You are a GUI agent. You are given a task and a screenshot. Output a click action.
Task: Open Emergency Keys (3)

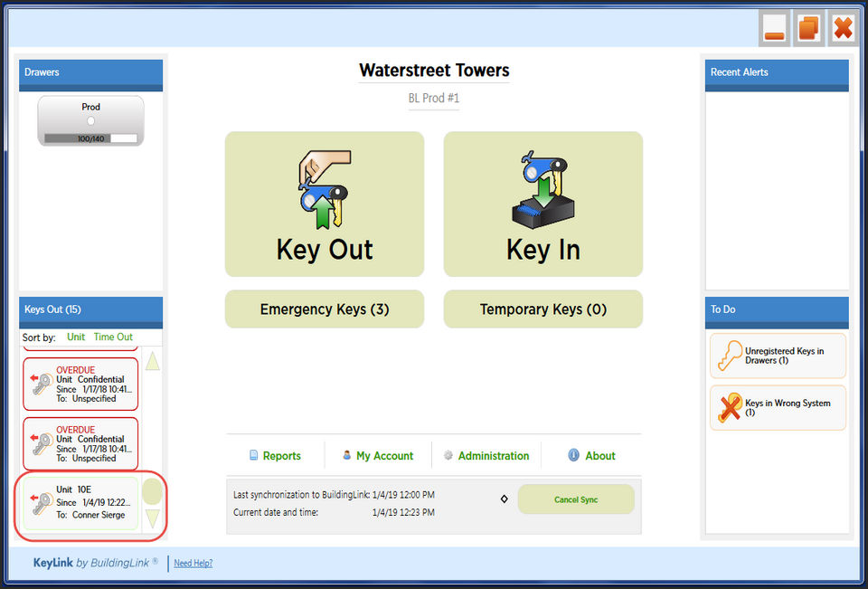[x=325, y=309]
